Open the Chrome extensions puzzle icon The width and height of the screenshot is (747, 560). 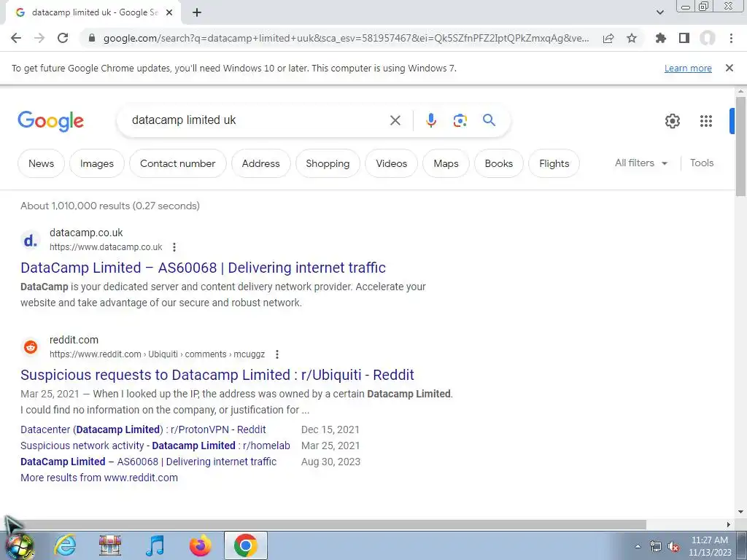coord(660,38)
